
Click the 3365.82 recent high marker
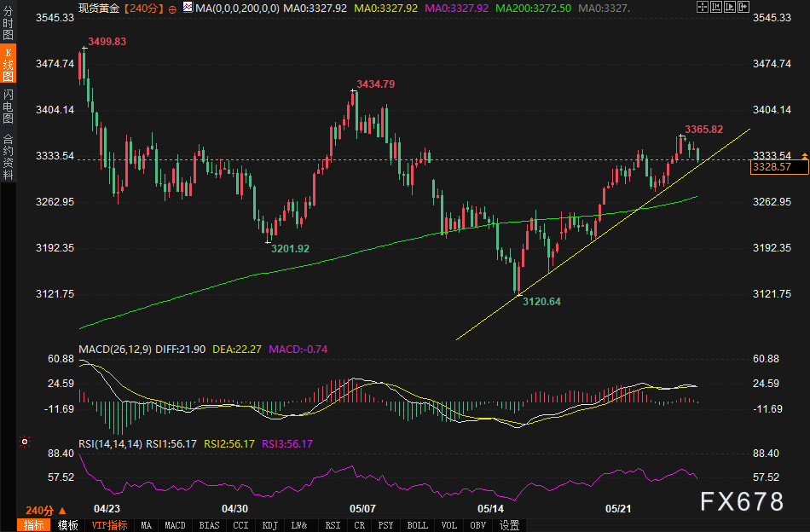click(x=681, y=136)
